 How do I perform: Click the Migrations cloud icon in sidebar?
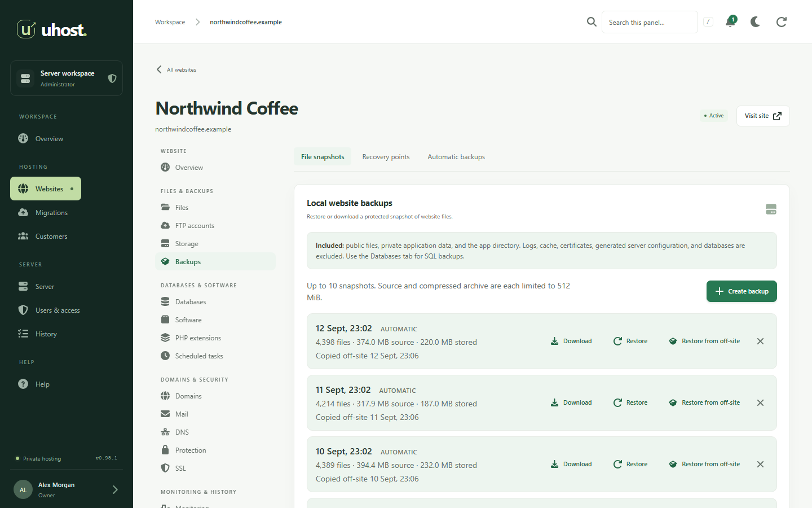(x=23, y=213)
